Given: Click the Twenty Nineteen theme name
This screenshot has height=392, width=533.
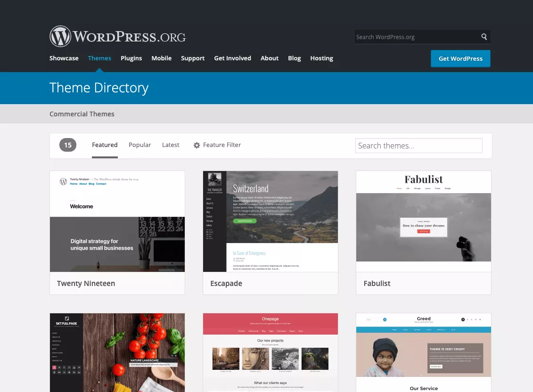Looking at the screenshot, I should tap(86, 283).
